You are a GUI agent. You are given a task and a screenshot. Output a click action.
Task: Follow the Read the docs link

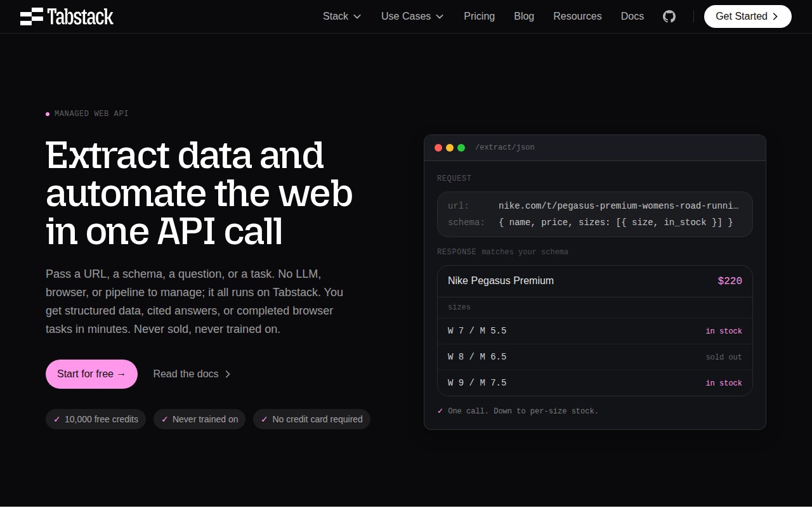pos(192,374)
